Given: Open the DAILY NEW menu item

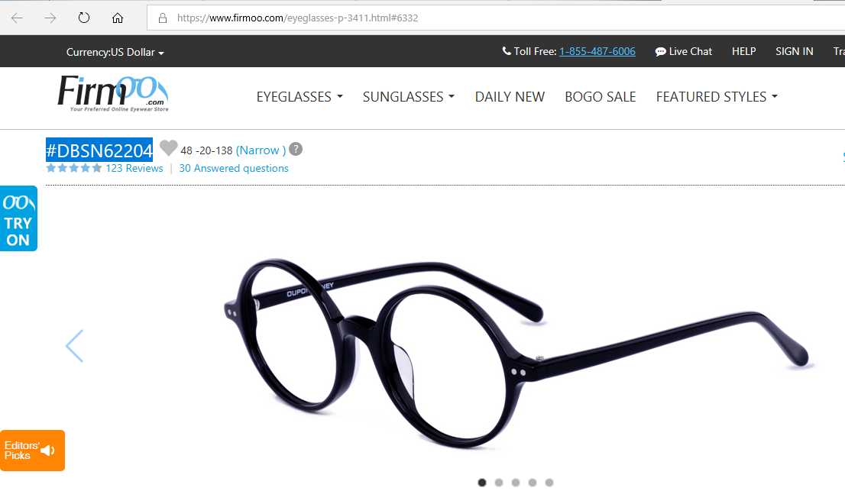Looking at the screenshot, I should pyautogui.click(x=510, y=97).
